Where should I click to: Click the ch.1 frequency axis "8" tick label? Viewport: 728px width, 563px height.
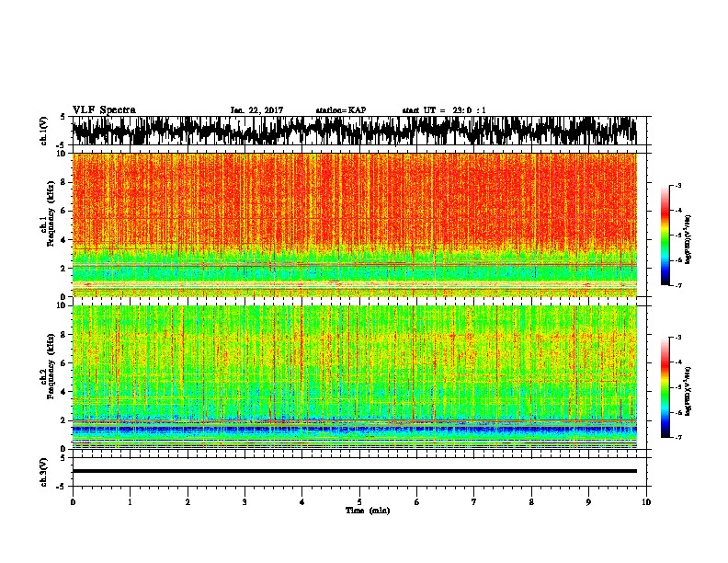point(63,182)
